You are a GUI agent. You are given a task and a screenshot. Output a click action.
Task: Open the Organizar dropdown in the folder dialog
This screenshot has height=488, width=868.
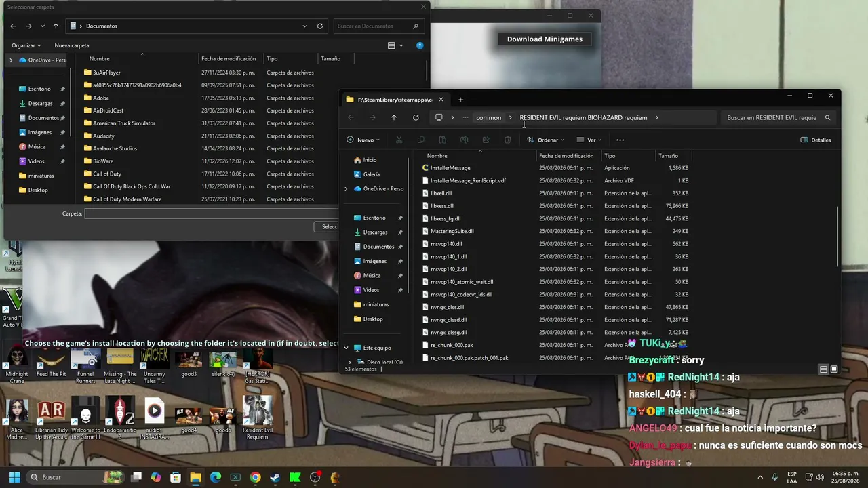pyautogui.click(x=26, y=45)
